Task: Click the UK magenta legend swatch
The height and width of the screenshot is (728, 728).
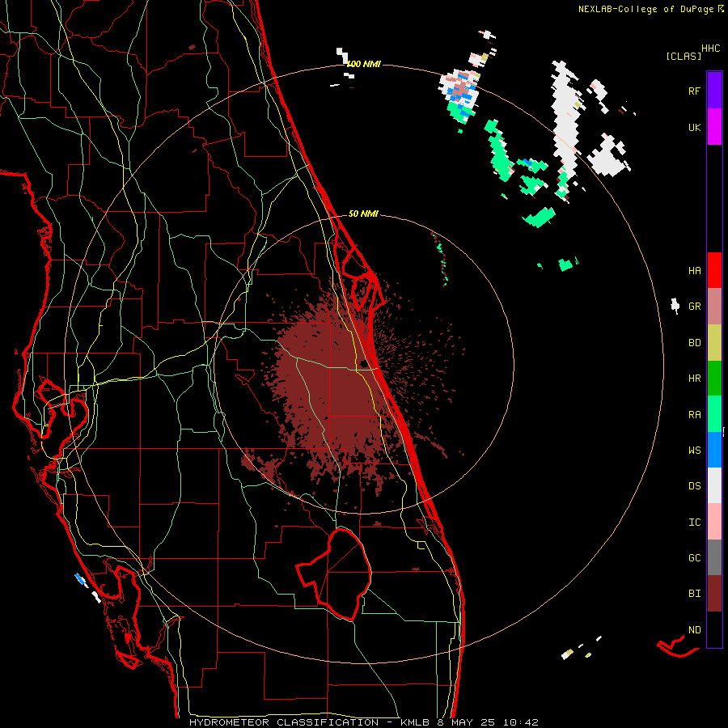Action: point(714,127)
